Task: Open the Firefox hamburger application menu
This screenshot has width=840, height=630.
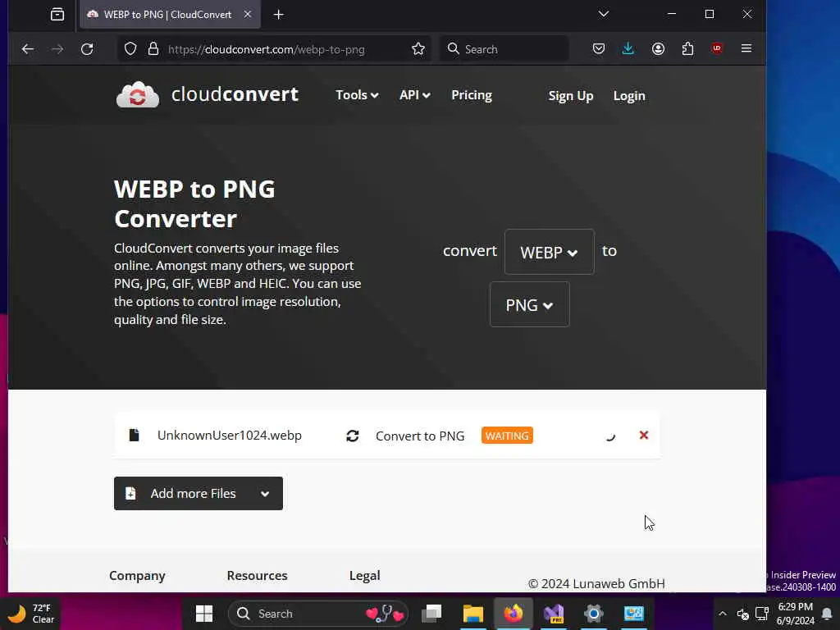Action: 746,48
